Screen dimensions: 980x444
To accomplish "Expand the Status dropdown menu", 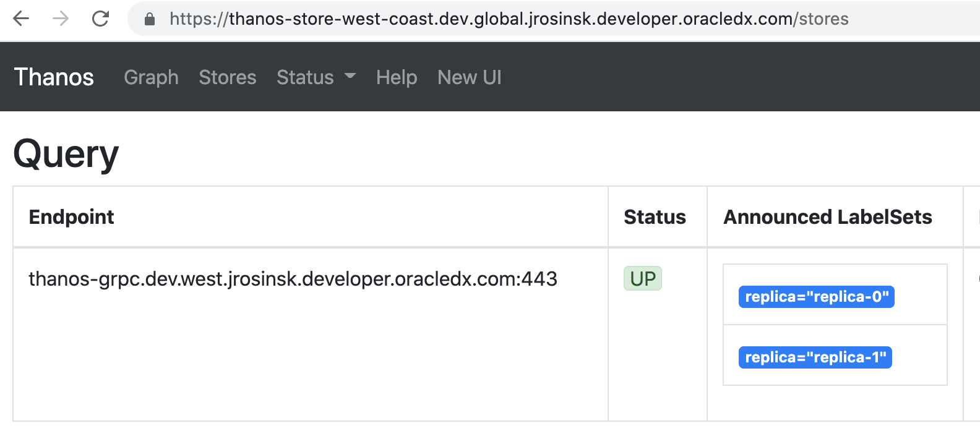I will (x=316, y=77).
